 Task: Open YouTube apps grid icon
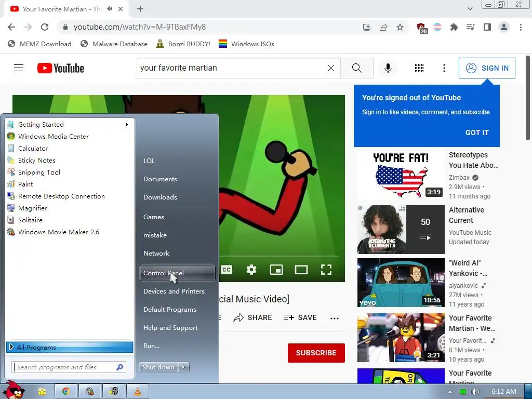click(x=419, y=68)
